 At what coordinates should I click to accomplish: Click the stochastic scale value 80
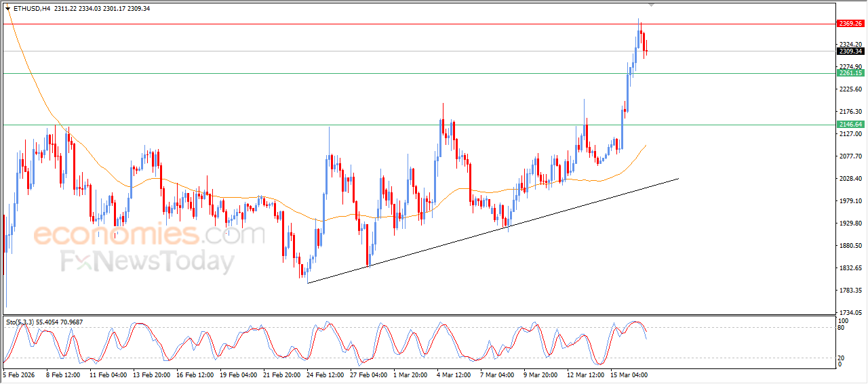(842, 328)
